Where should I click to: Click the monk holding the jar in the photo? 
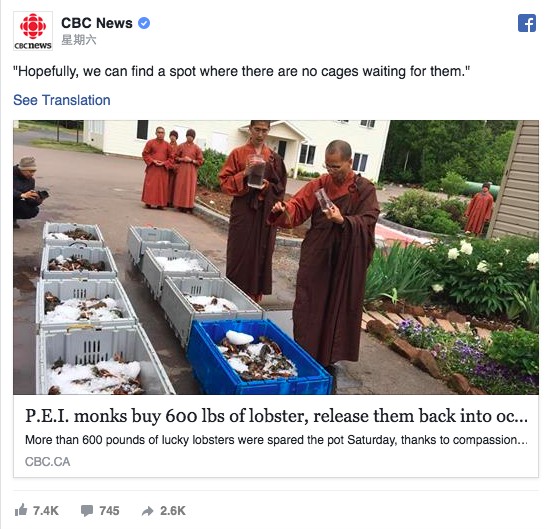click(252, 209)
